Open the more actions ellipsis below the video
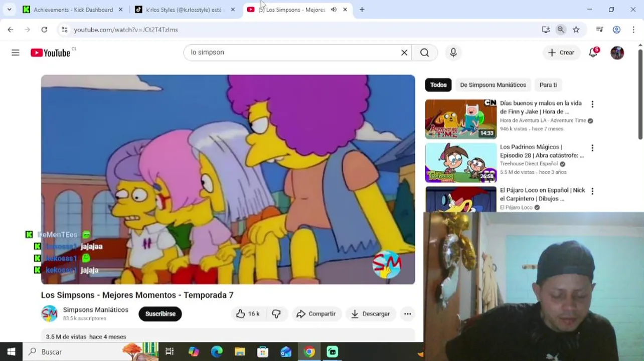The width and height of the screenshot is (644, 361). pos(408,314)
